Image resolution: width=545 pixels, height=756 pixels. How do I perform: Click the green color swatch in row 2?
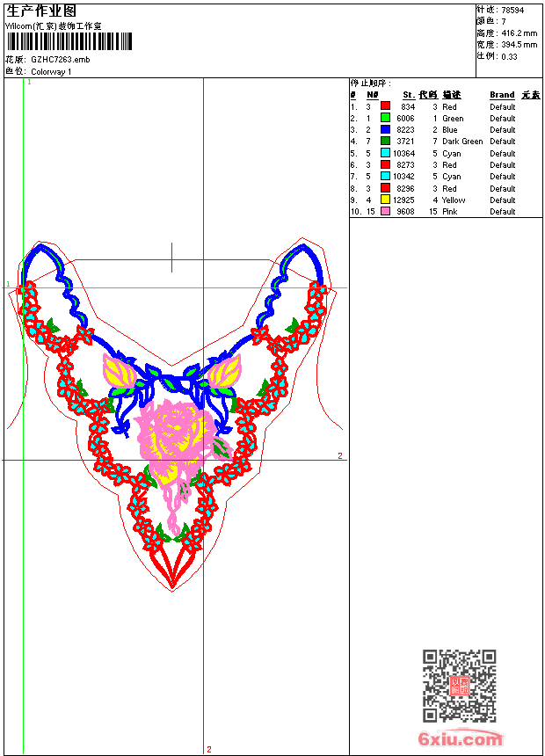tap(385, 118)
